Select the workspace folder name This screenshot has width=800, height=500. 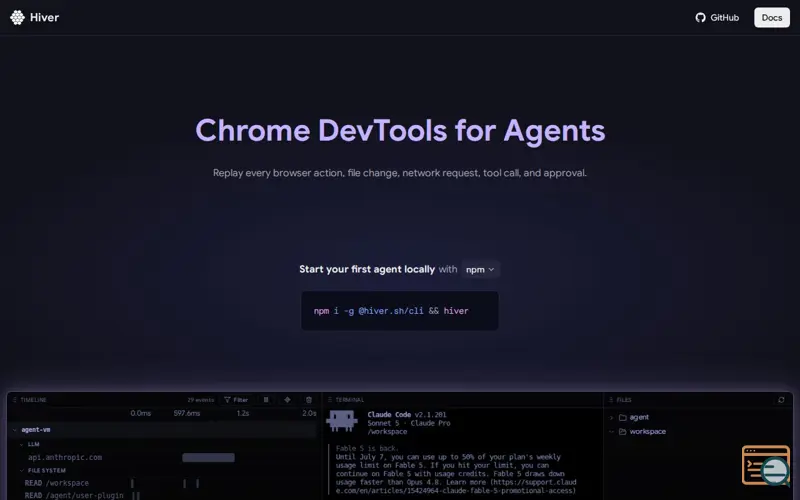(x=647, y=432)
